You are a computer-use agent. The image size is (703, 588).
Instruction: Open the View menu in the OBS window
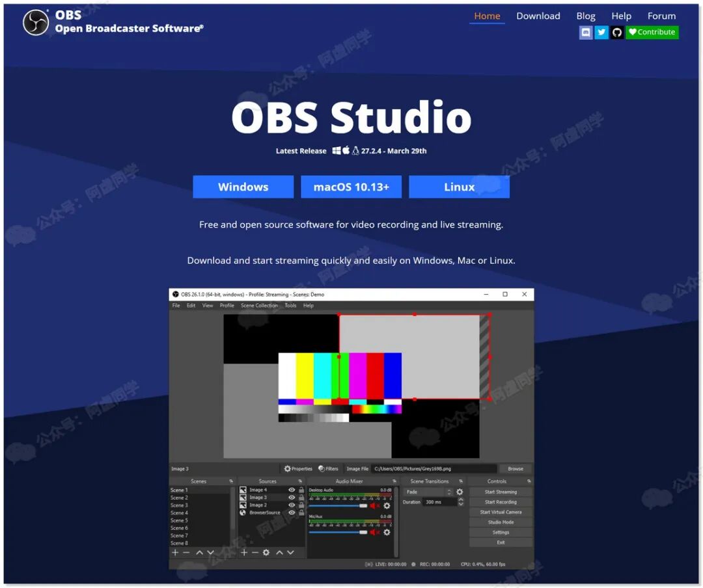click(x=208, y=306)
